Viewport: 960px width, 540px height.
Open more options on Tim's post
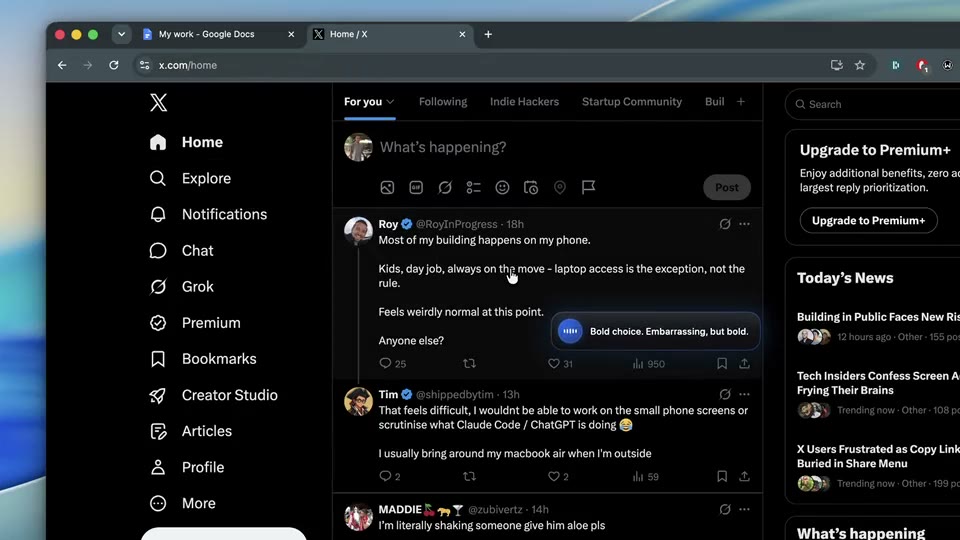(744, 394)
